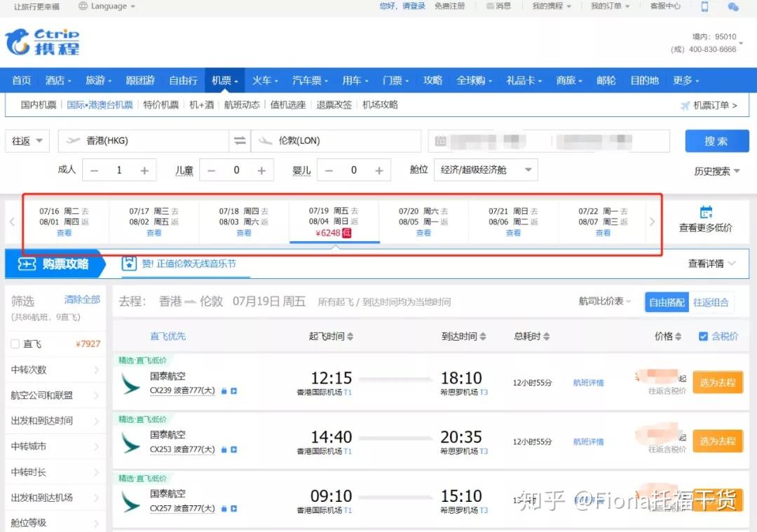The height and width of the screenshot is (532, 757).
Task: Open the 舱位 cabin class dropdown
Action: pyautogui.click(x=486, y=170)
